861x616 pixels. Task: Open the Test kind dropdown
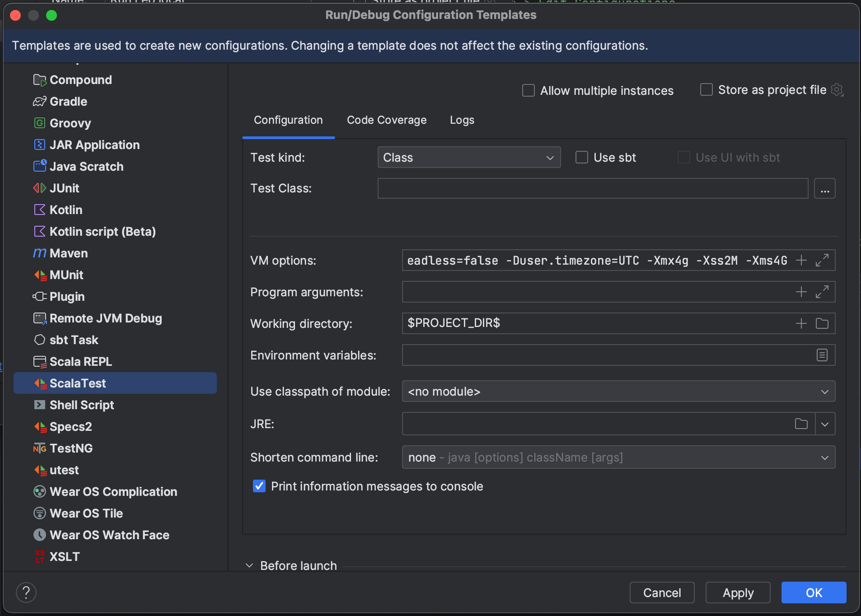coord(468,158)
